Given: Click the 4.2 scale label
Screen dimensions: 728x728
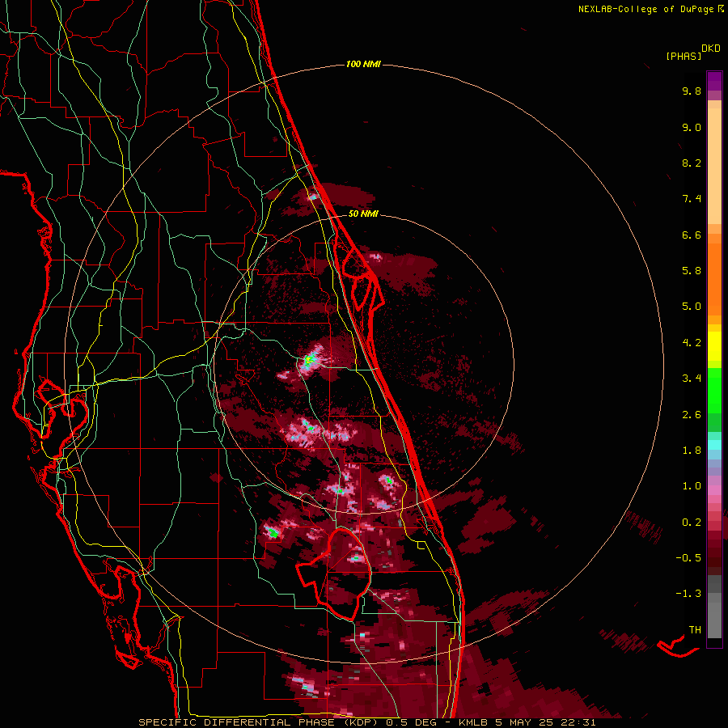Looking at the screenshot, I should [x=692, y=343].
